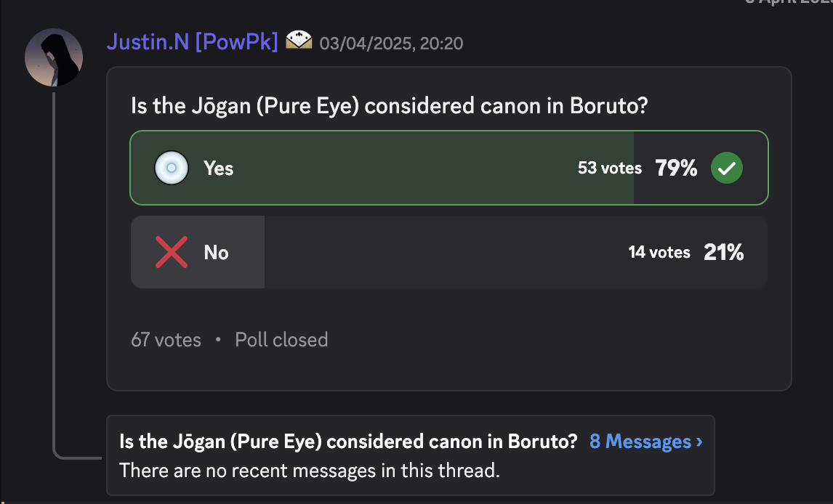Click the green checkmark icon on Yes

[x=727, y=168]
